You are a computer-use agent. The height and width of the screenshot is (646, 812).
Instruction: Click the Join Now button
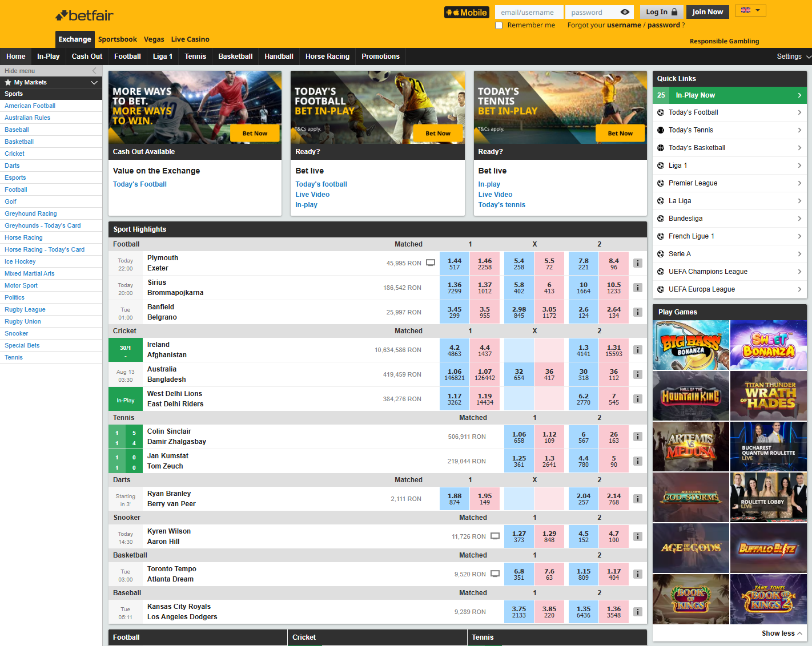pos(708,12)
